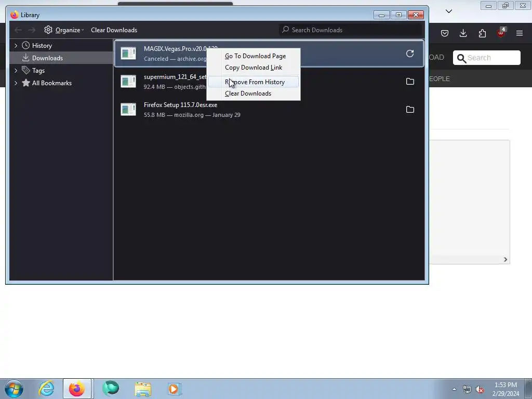Expand the All Bookmarks tree node
Screen dimensions: 532x399
[x=16, y=83]
